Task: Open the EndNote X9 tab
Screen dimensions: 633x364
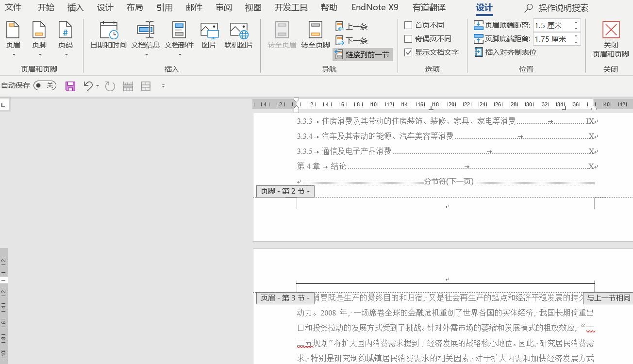Action: pyautogui.click(x=375, y=7)
